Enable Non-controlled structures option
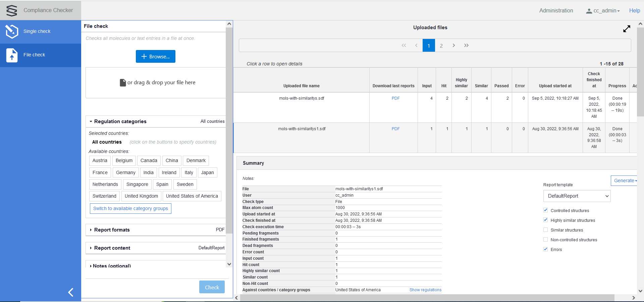This screenshot has height=302, width=644. (546, 239)
